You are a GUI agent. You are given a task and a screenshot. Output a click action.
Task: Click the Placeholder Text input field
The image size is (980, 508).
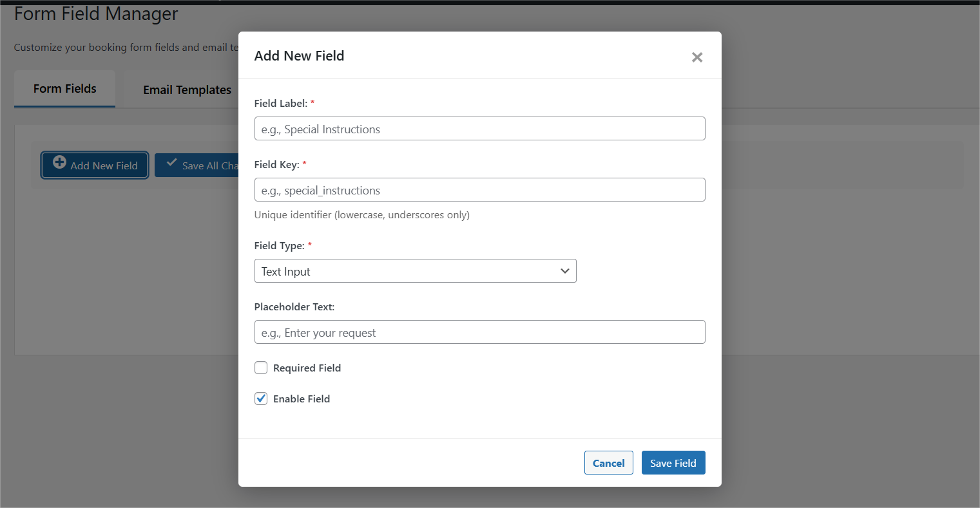tap(479, 332)
